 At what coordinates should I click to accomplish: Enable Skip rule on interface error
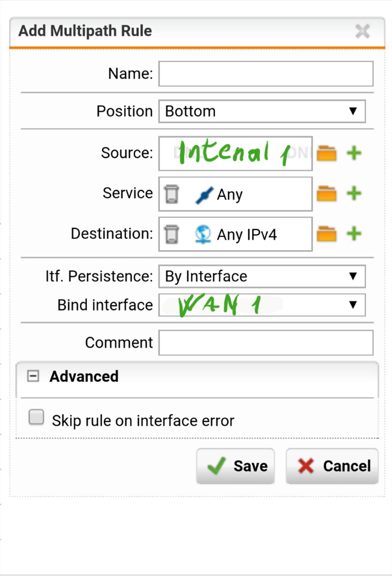pos(36,417)
